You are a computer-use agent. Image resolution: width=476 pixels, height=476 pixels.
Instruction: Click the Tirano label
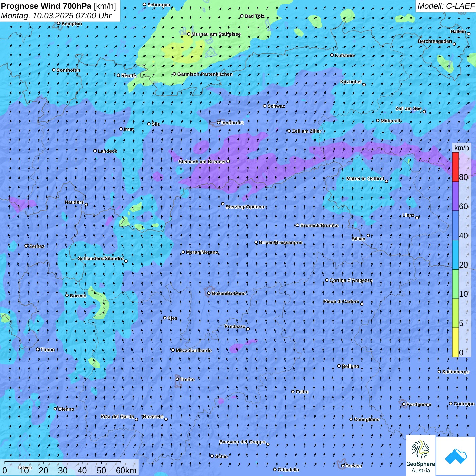tap(48, 350)
